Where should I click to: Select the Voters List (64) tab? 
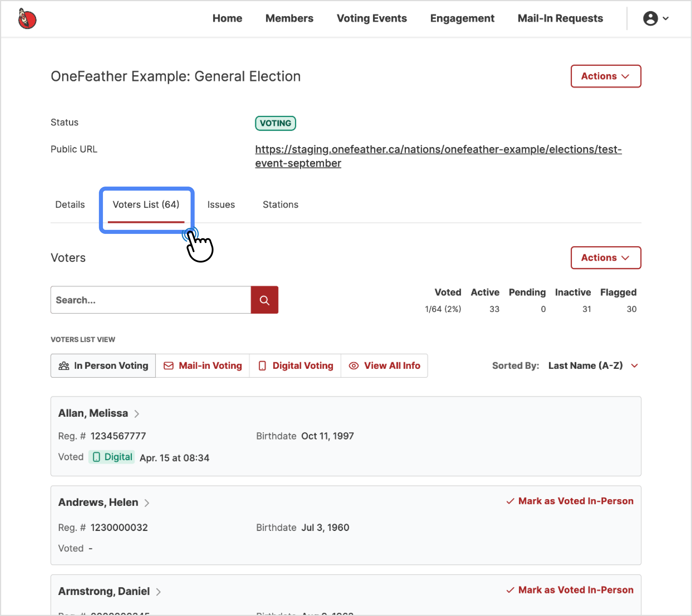pyautogui.click(x=146, y=204)
